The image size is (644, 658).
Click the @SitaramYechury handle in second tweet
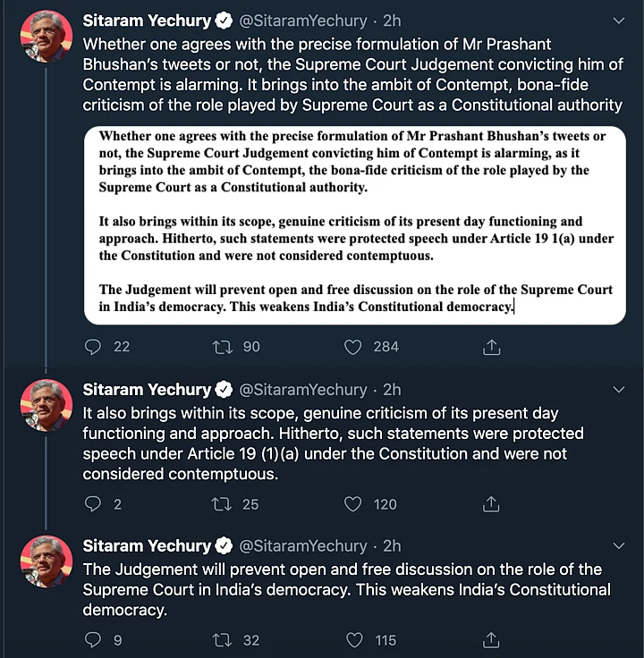(303, 390)
